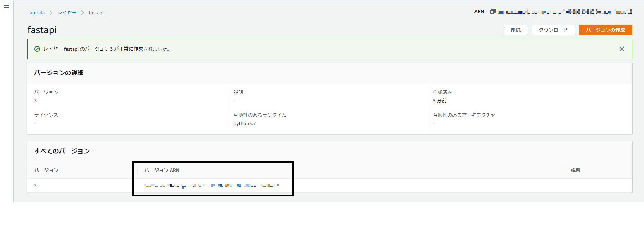Click the blurred version ARN value in the table
This screenshot has width=644, height=248.
[211, 186]
